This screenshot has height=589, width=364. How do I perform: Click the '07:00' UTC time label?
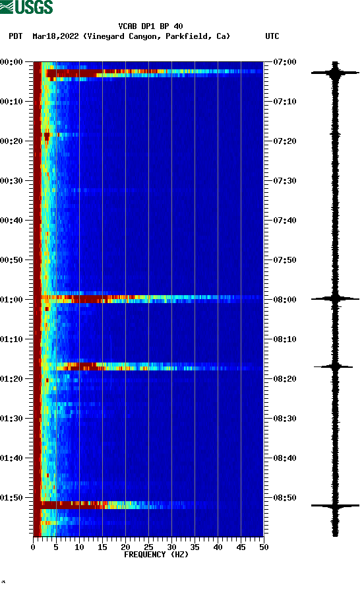click(x=285, y=62)
